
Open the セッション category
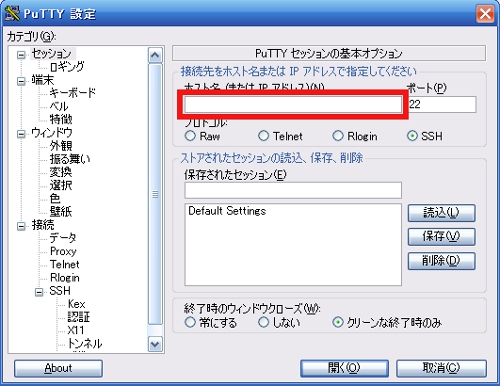pyautogui.click(x=52, y=53)
